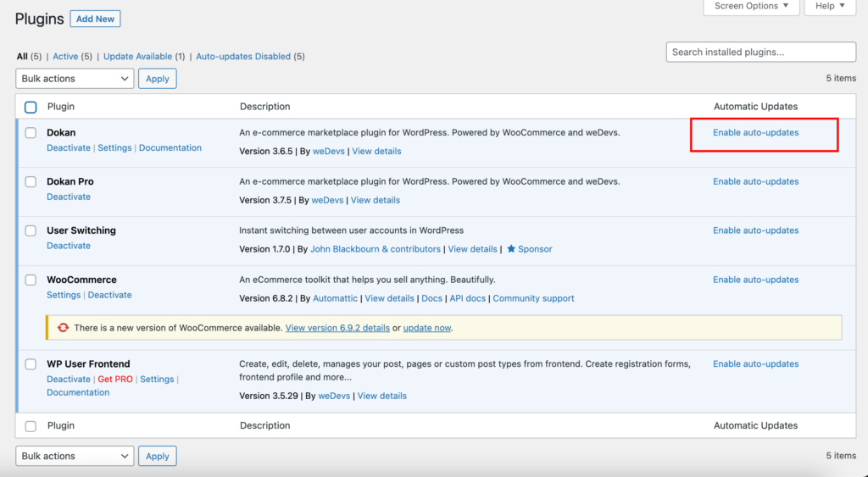Open WooCommerce Docs link
Screen dimensions: 868x477
(431, 298)
